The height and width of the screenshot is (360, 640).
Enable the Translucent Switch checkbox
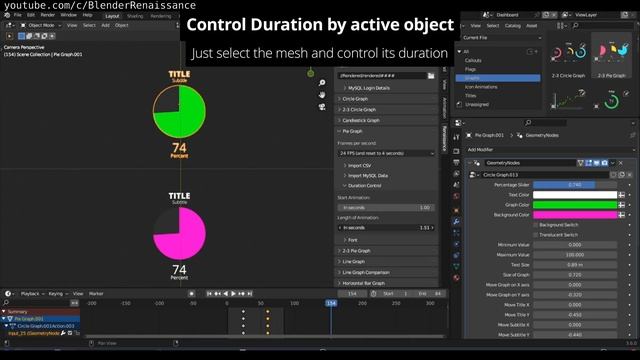pos(536,235)
